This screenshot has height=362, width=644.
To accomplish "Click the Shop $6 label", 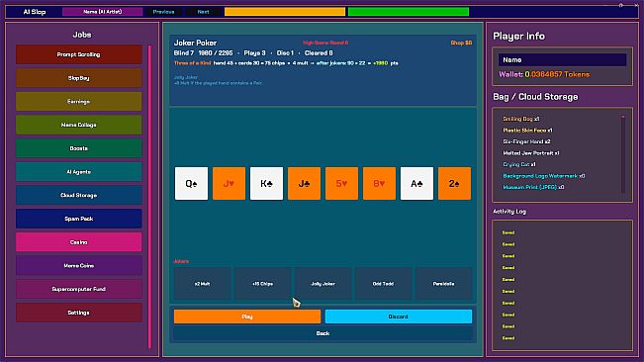I will (x=461, y=43).
